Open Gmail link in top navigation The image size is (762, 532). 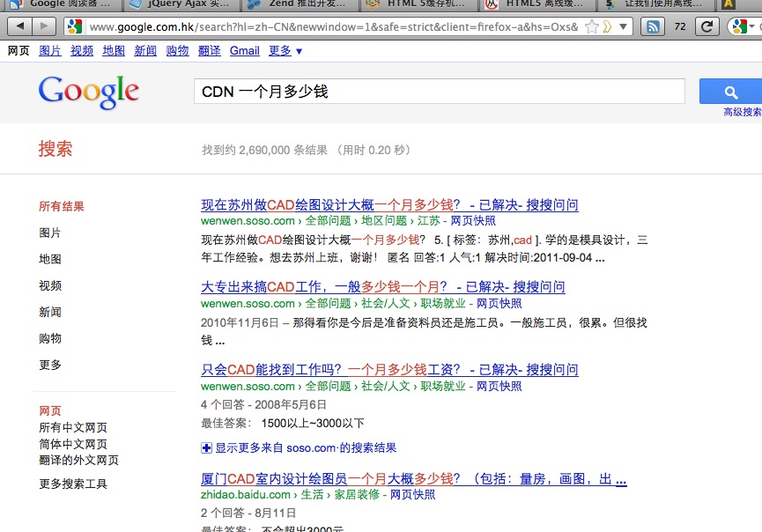tap(244, 50)
